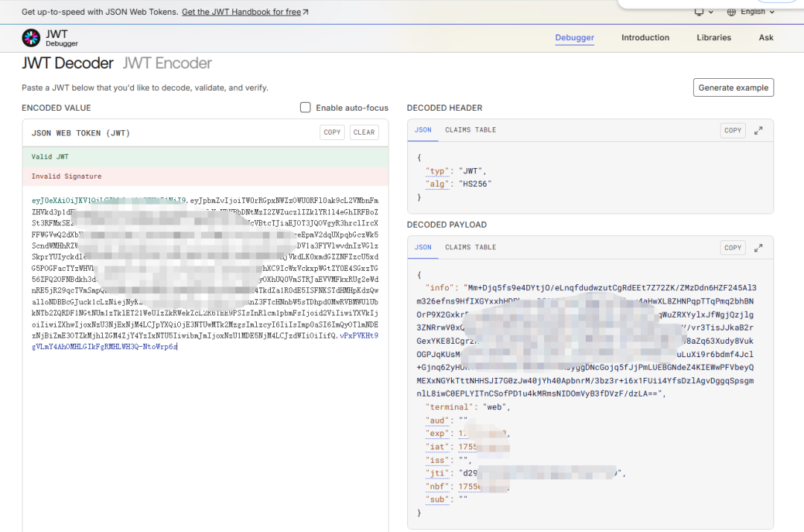The height and width of the screenshot is (532, 804).
Task: Open the Introduction nav item
Action: (x=645, y=37)
